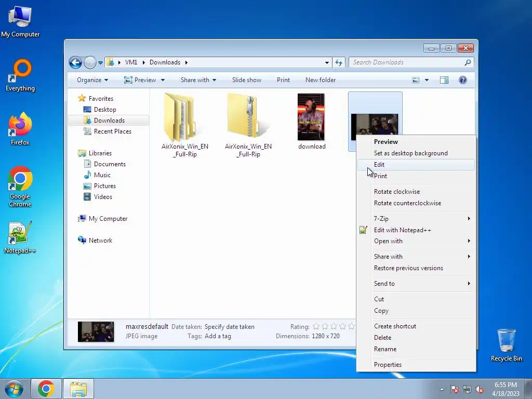This screenshot has width=532, height=399.
Task: Open the Share with toolbar dropdown
Action: click(x=198, y=80)
